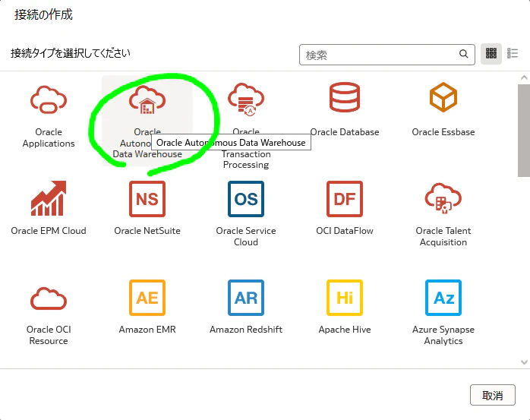Select the Oracle Essbase cube icon
This screenshot has height=420, width=530.
tap(443, 97)
